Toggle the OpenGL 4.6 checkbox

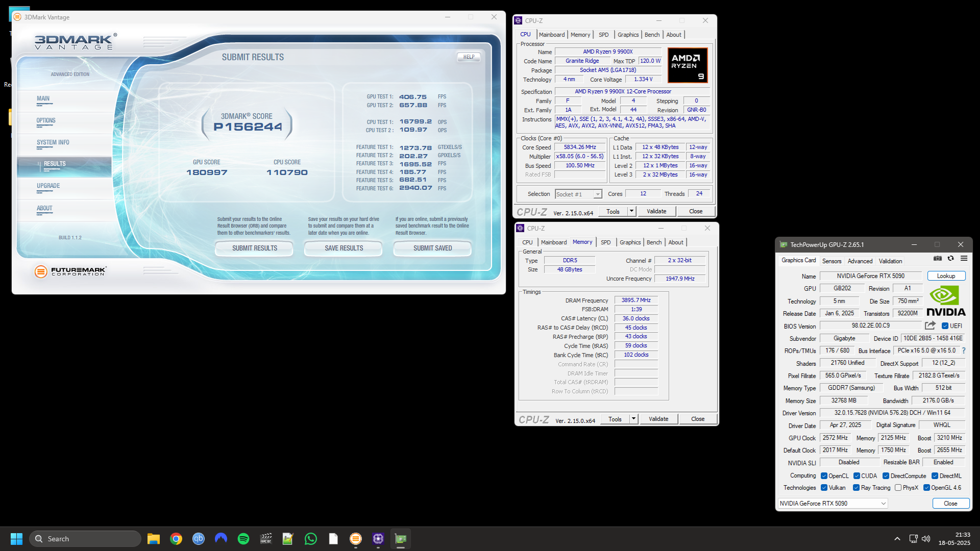tap(926, 488)
